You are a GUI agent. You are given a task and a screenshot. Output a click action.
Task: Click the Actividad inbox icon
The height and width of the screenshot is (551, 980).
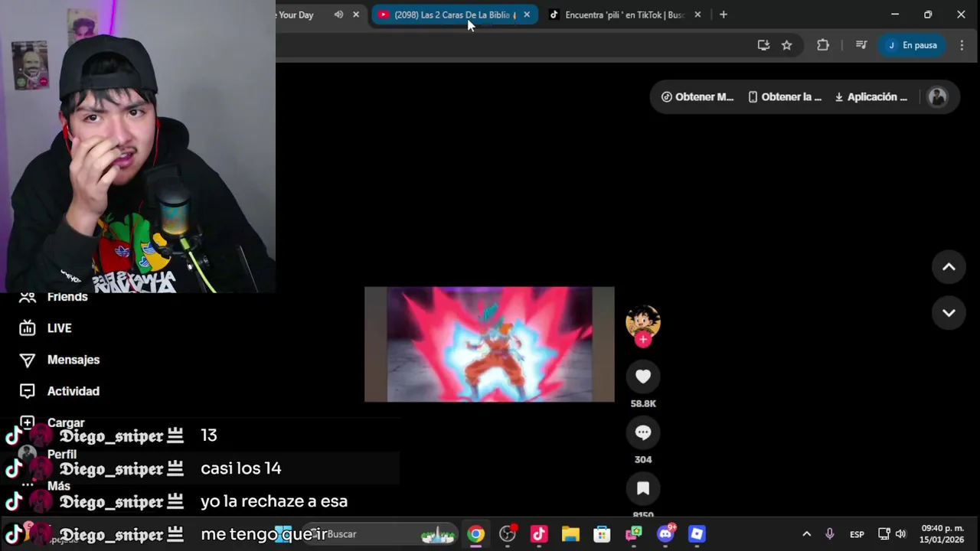pos(28,391)
